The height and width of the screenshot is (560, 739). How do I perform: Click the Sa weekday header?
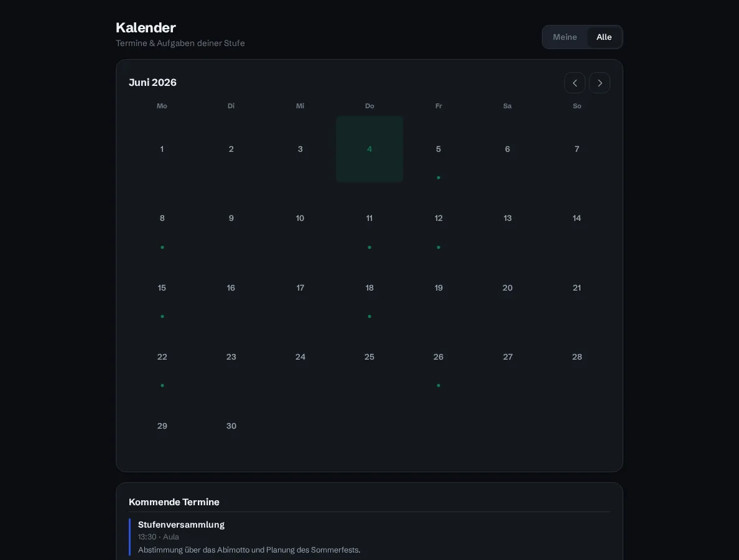click(508, 106)
